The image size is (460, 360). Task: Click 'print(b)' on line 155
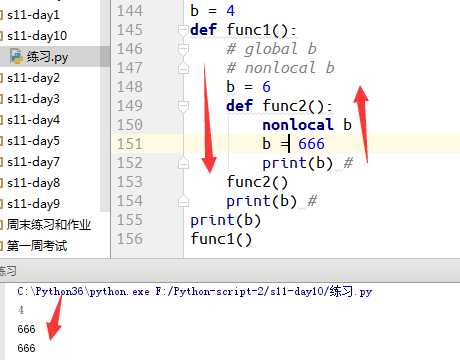(x=225, y=220)
